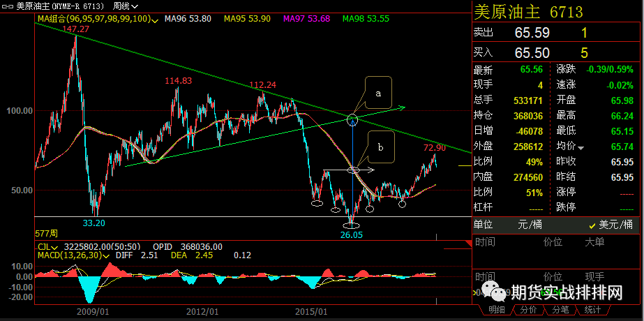Click the 2015/01 time axis label
644x321 pixels.
click(311, 311)
